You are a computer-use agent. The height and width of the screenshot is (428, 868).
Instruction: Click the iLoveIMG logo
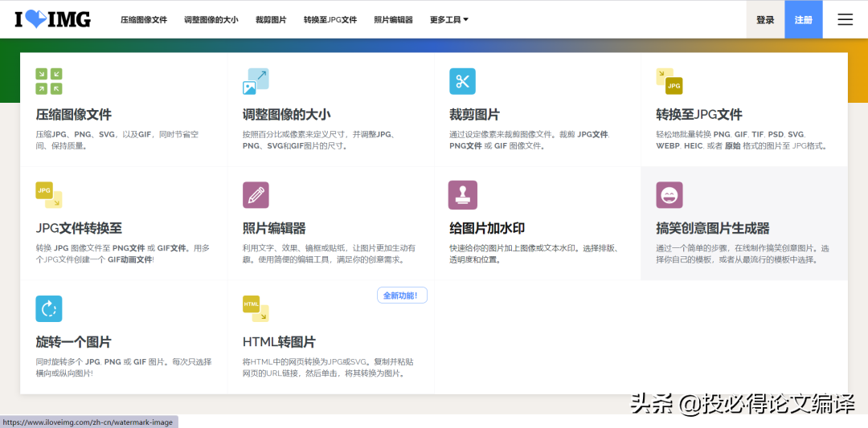click(x=52, y=19)
